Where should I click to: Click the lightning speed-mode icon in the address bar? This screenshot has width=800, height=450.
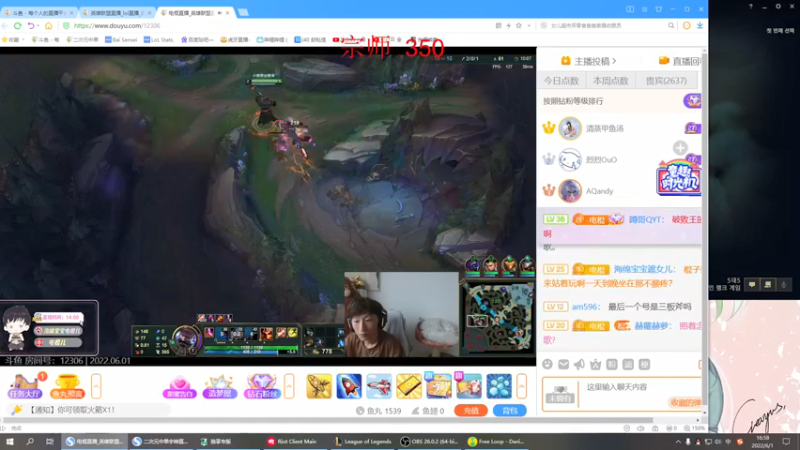[x=509, y=26]
